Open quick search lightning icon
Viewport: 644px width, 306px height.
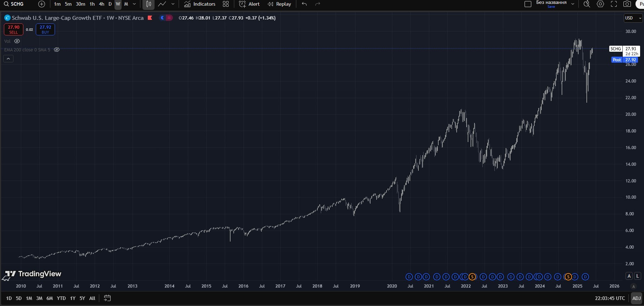587,4
